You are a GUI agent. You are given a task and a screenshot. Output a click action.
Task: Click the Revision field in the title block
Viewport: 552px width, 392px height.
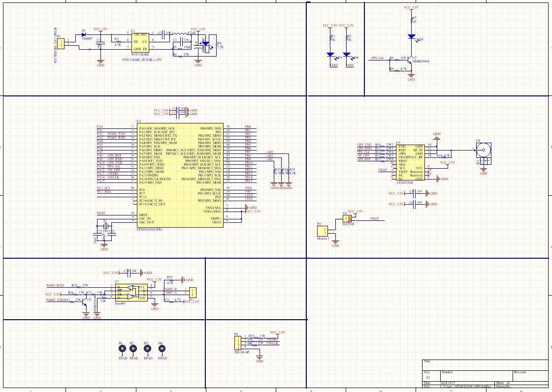pos(530,376)
